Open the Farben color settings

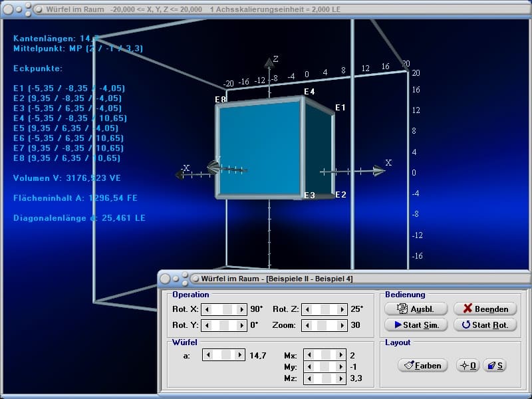click(423, 365)
